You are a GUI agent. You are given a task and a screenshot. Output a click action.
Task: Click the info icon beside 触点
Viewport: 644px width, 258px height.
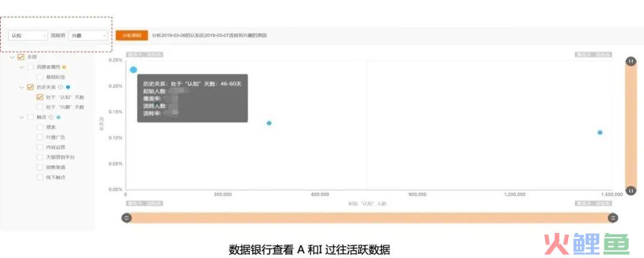pyautogui.click(x=51, y=117)
